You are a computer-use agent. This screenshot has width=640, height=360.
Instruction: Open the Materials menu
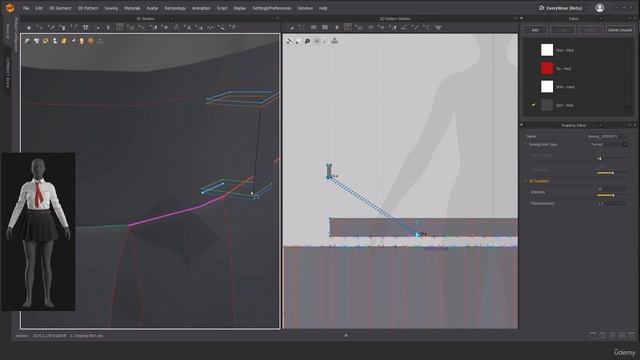pos(132,8)
